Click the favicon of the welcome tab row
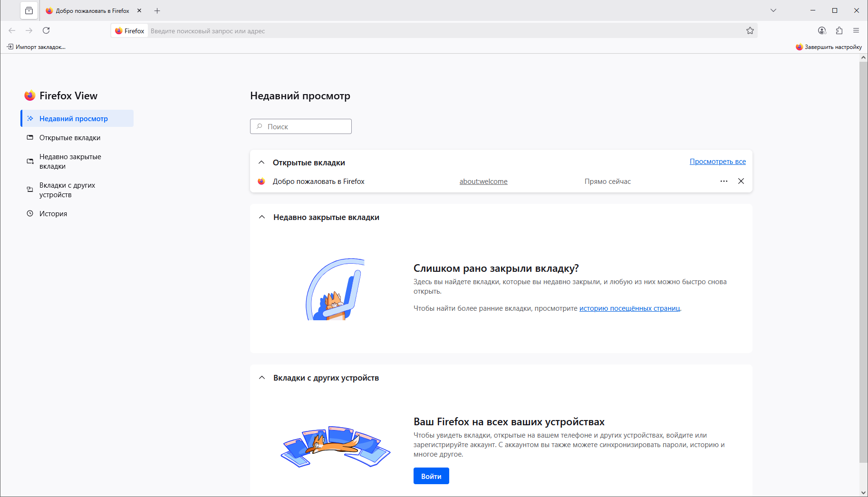Screen dimensions: 868x497 pyautogui.click(x=261, y=182)
